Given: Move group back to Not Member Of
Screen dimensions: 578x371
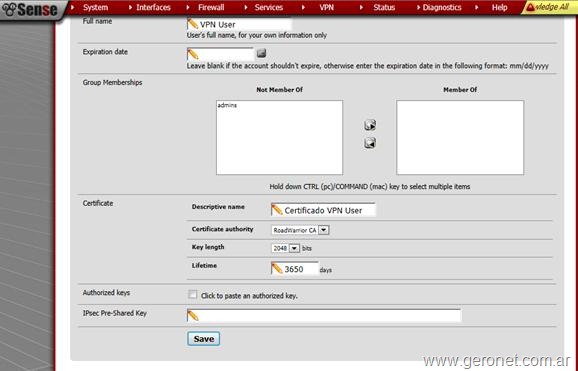Looking at the screenshot, I should 370,143.
